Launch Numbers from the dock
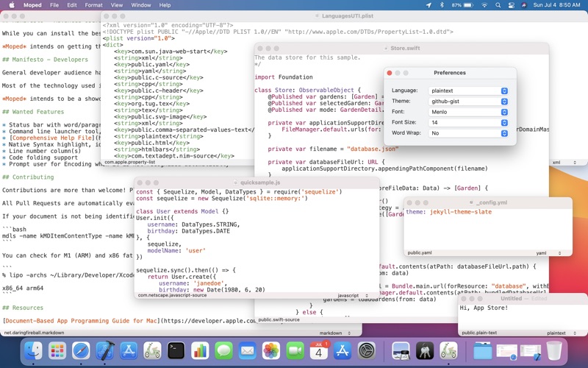The image size is (588, 368). pyautogui.click(x=200, y=352)
